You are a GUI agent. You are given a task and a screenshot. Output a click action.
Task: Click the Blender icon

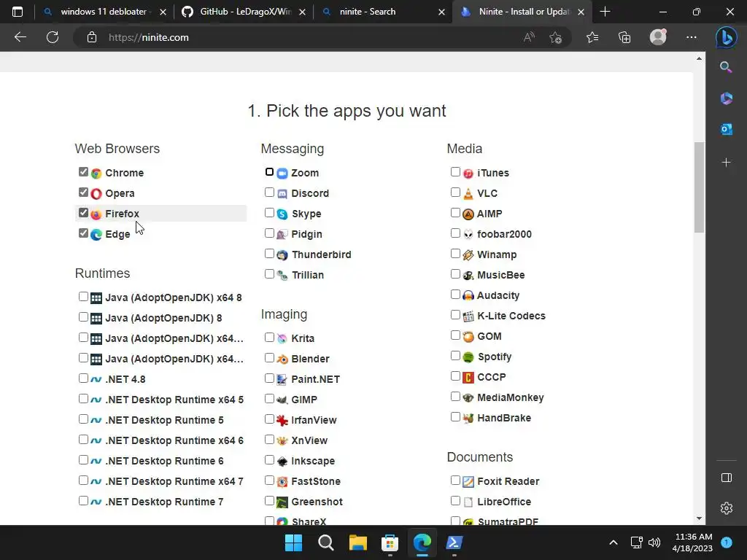[282, 359]
